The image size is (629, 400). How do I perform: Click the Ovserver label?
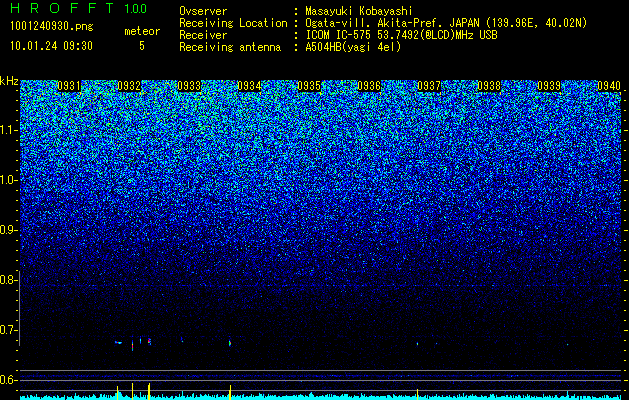tap(203, 11)
